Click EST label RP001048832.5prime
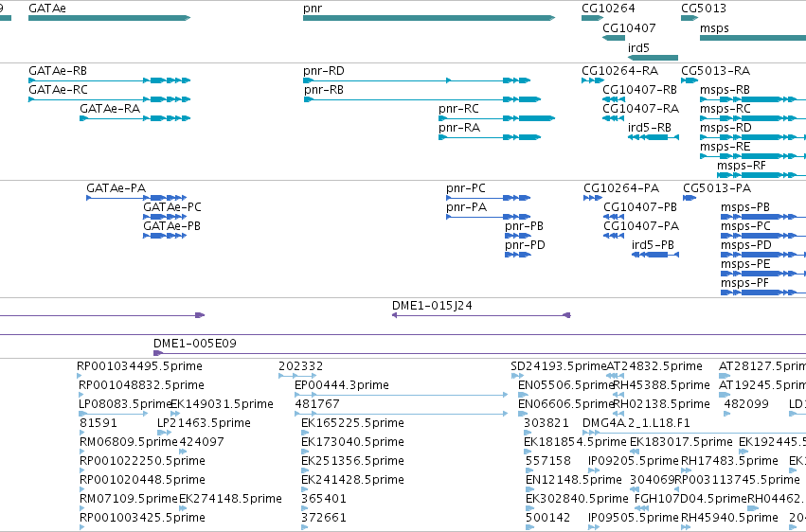The width and height of the screenshot is (806, 532). (141, 385)
